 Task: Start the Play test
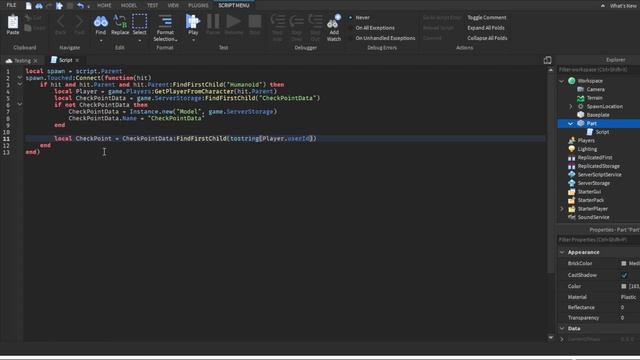(193, 21)
